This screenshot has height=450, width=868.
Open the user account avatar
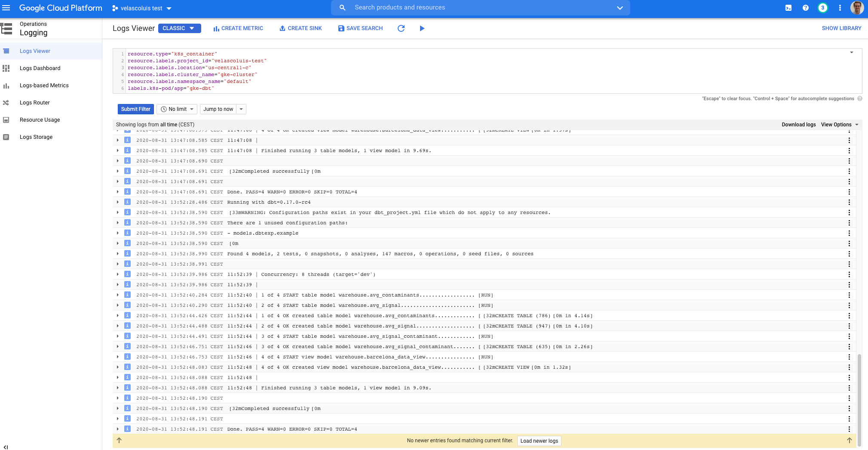click(857, 8)
